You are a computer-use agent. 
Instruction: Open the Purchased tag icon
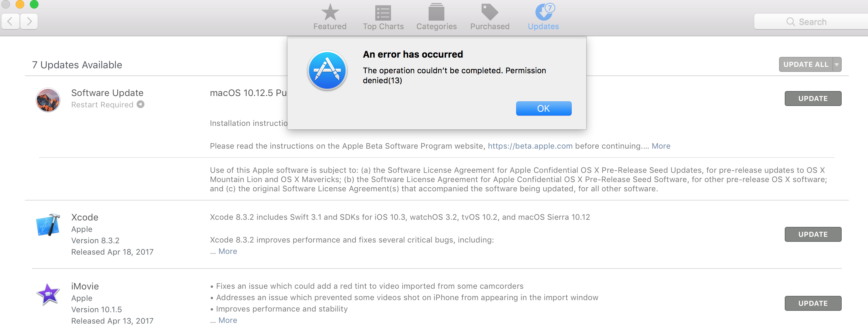pyautogui.click(x=490, y=12)
